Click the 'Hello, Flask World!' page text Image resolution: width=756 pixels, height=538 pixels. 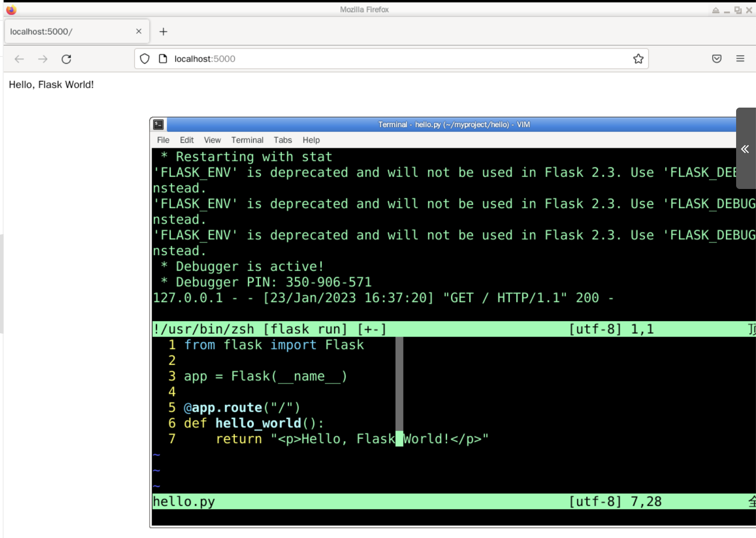[x=52, y=85]
